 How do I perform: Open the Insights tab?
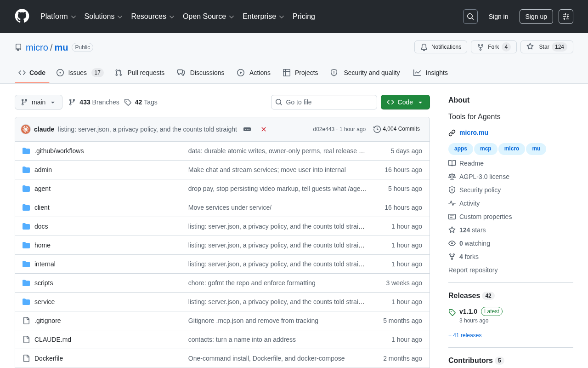tap(430, 73)
